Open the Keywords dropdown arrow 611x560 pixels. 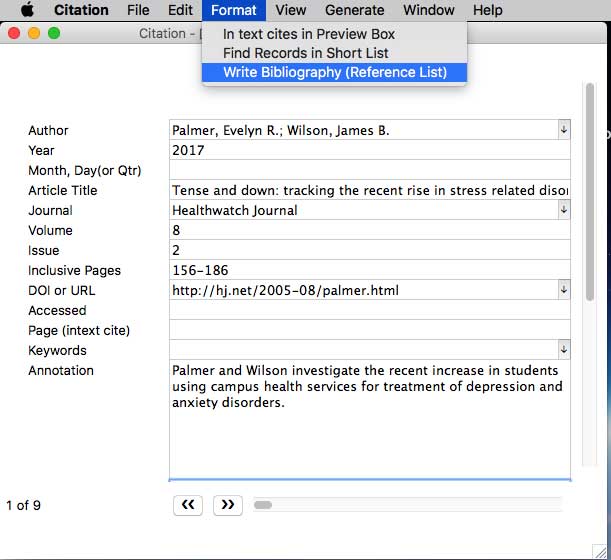click(x=564, y=350)
